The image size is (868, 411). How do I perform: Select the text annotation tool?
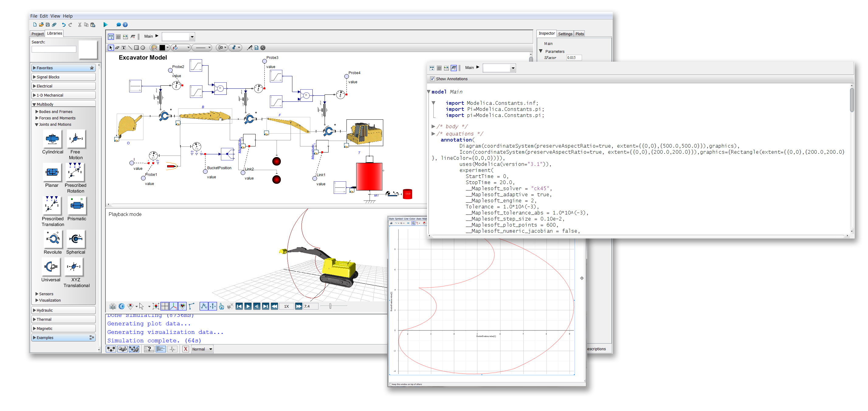point(124,48)
